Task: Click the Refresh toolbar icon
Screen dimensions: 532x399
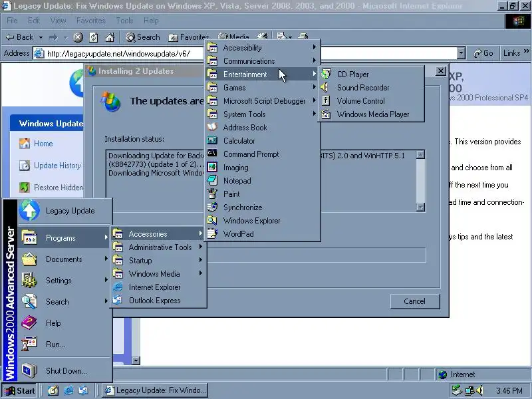Action: click(x=94, y=37)
